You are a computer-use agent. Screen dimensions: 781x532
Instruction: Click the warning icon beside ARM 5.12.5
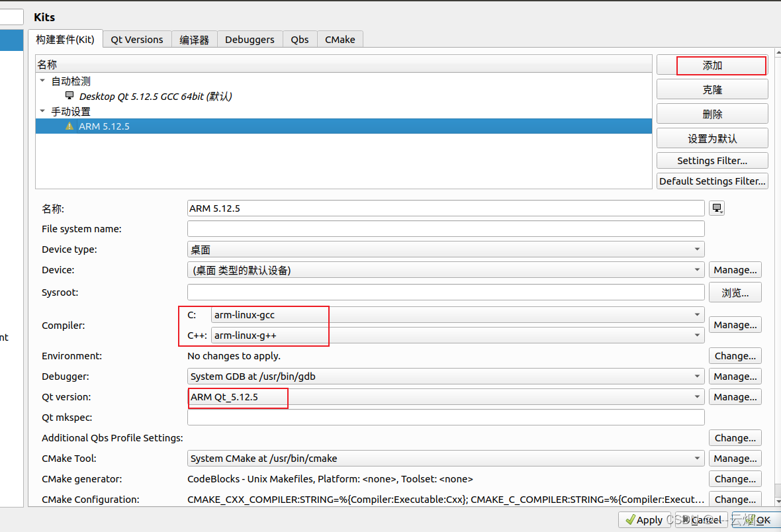click(69, 126)
